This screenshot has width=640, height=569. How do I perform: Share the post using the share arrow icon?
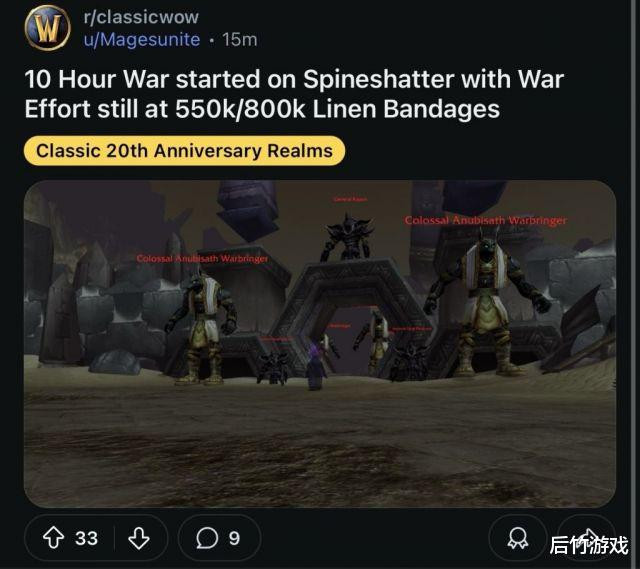pos(587,537)
